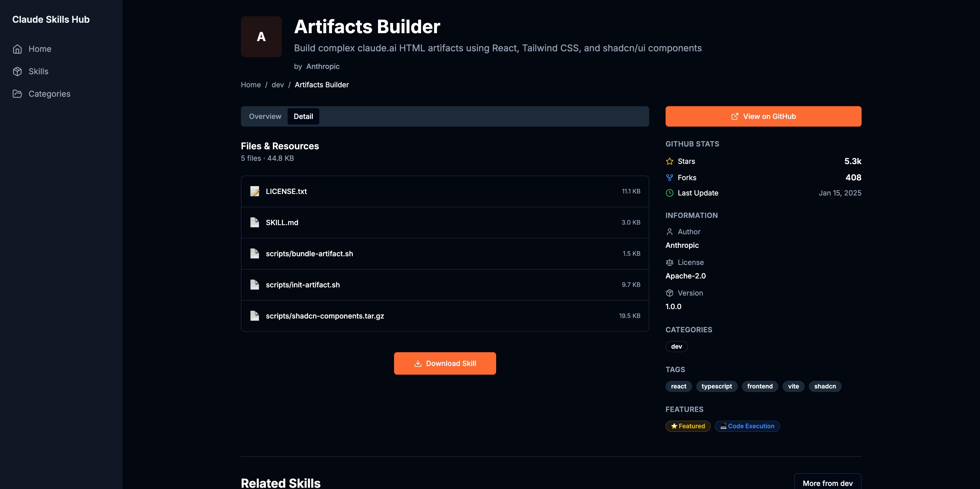
Task: Click the green Last Update clock icon
Action: coord(670,193)
